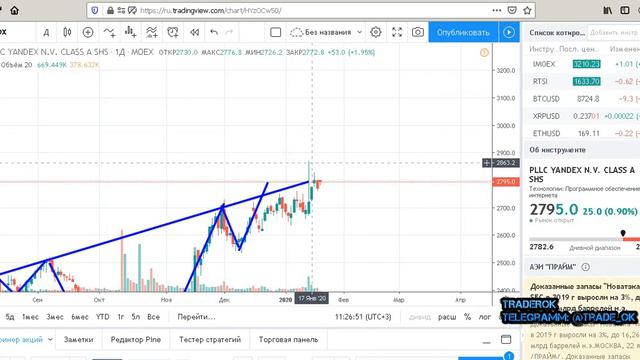Toggle the percent scale option

tap(467, 317)
